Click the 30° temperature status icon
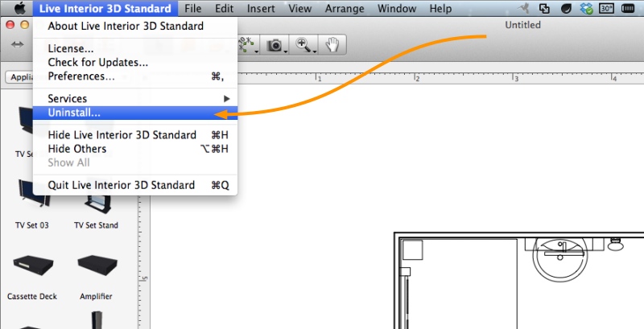 [607, 8]
